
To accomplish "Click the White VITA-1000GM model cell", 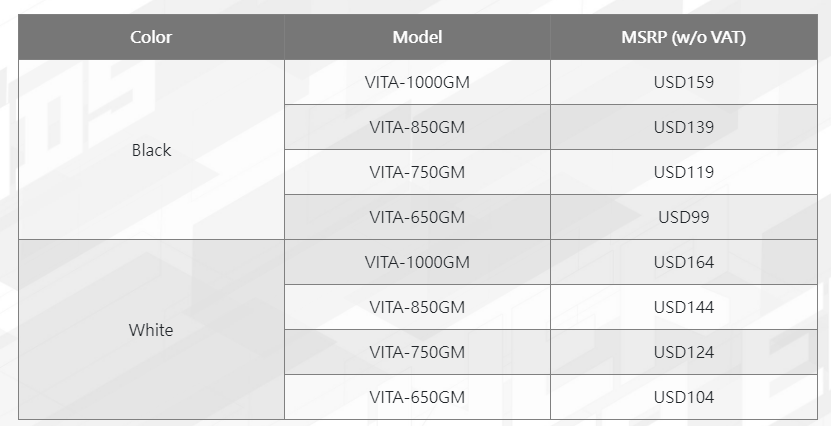I will [417, 262].
